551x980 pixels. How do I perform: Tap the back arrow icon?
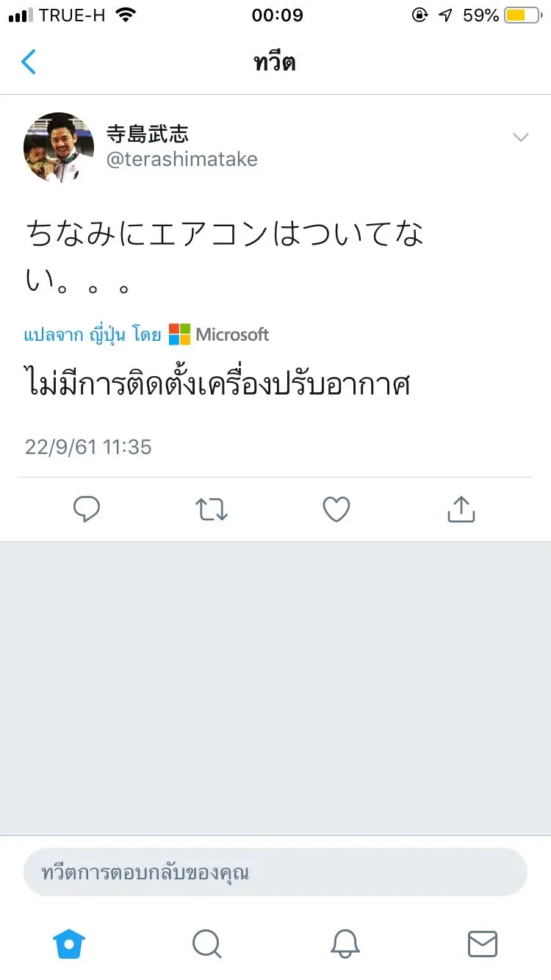click(x=29, y=62)
